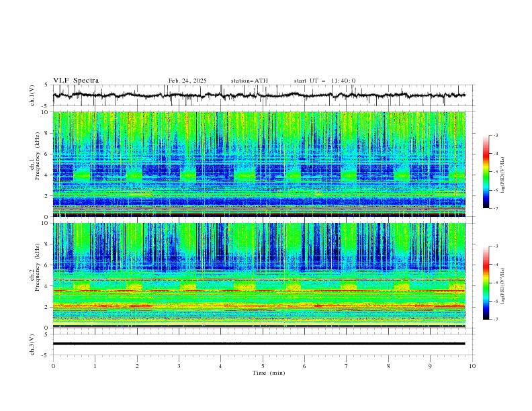This screenshot has width=532, height=411.
Task: Click the "-4" tick on ch.2 color bar
Action: [496, 265]
